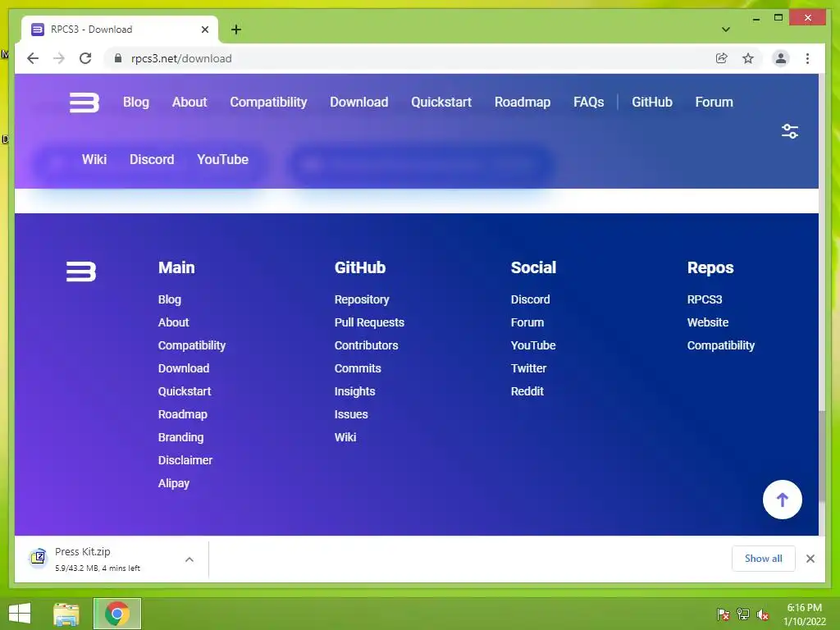Open Pull Requests footer link
The height and width of the screenshot is (630, 840).
(x=369, y=322)
